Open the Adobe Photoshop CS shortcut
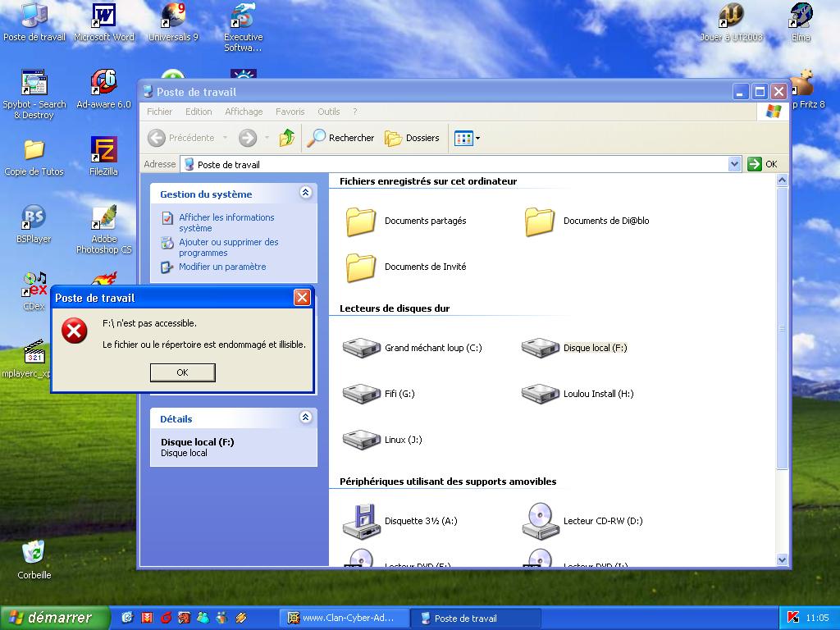840x630 pixels. pos(104,229)
